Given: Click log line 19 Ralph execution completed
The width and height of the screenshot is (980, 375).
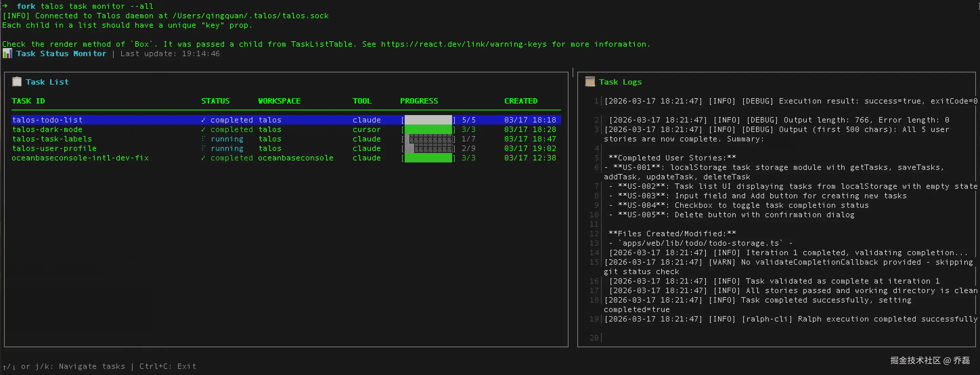Looking at the screenshot, I should click(x=790, y=319).
